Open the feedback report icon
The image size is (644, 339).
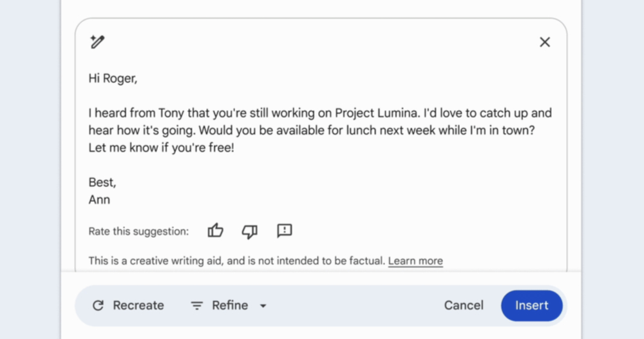click(x=284, y=231)
